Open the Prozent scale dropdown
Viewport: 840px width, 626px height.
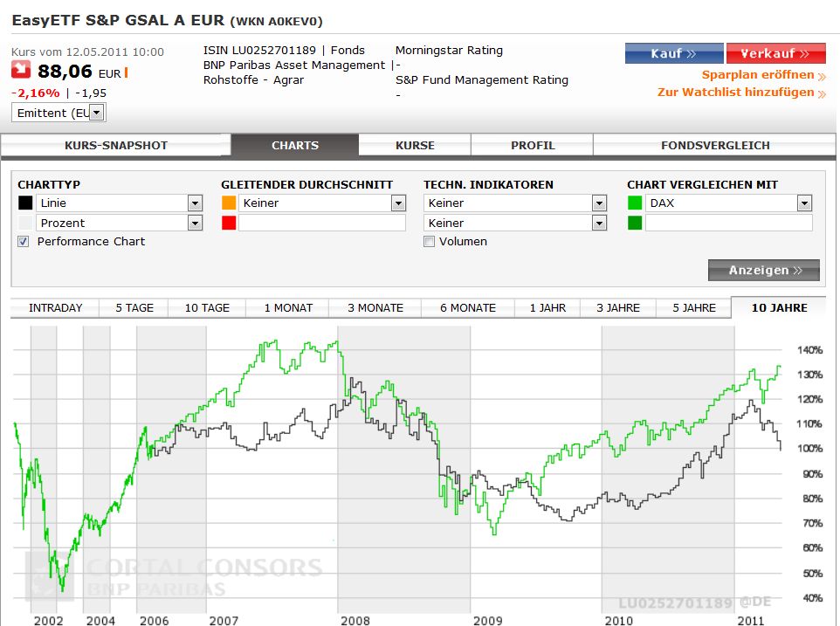click(119, 223)
